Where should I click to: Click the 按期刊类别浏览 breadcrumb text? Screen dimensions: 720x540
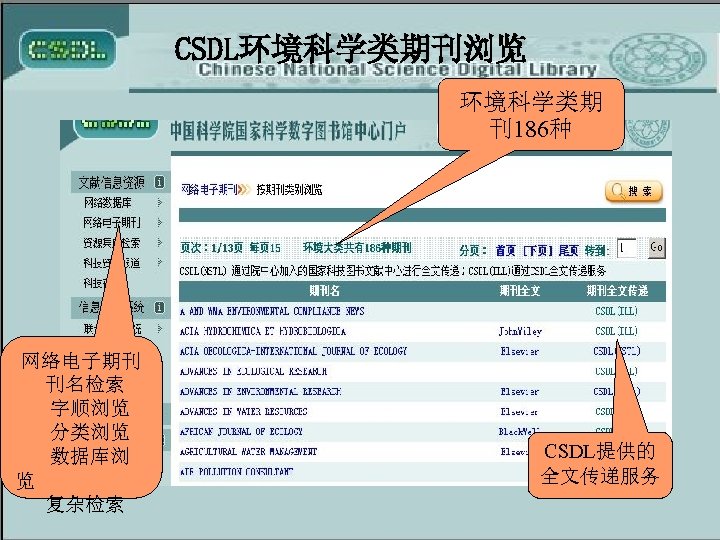tap(289, 190)
